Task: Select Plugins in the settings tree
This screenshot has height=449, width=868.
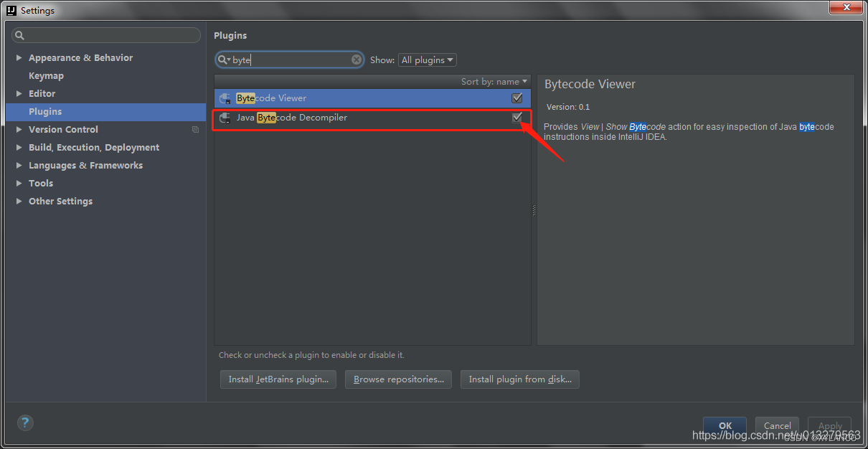Action: click(x=105, y=112)
